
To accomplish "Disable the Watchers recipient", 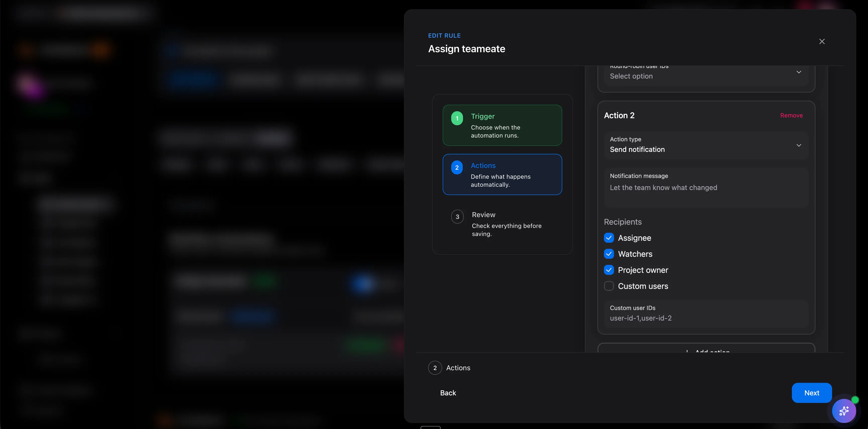I will [x=609, y=254].
